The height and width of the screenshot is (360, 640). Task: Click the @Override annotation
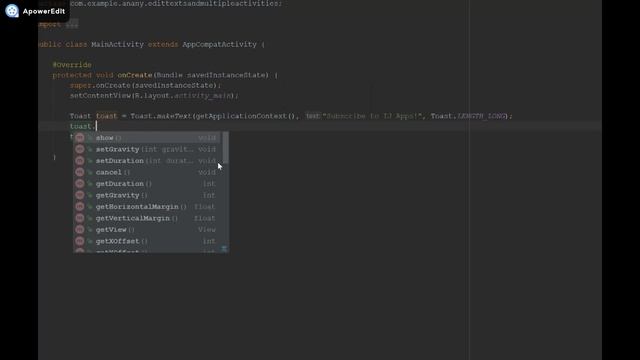click(x=72, y=65)
